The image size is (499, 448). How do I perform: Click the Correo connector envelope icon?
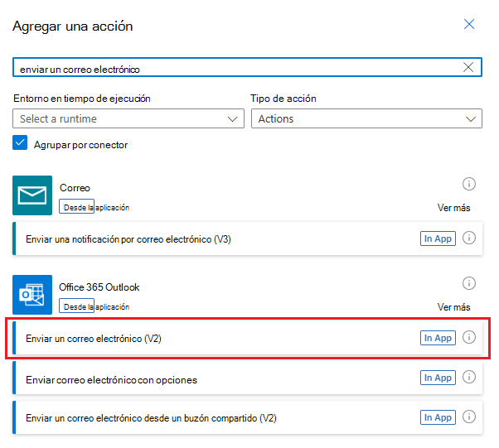[x=32, y=195]
